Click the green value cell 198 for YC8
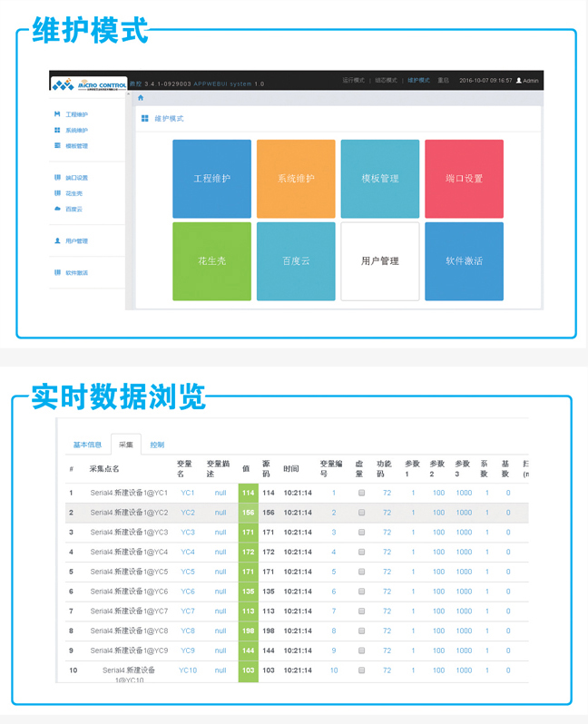Image resolution: width=588 pixels, height=724 pixels. (x=248, y=631)
